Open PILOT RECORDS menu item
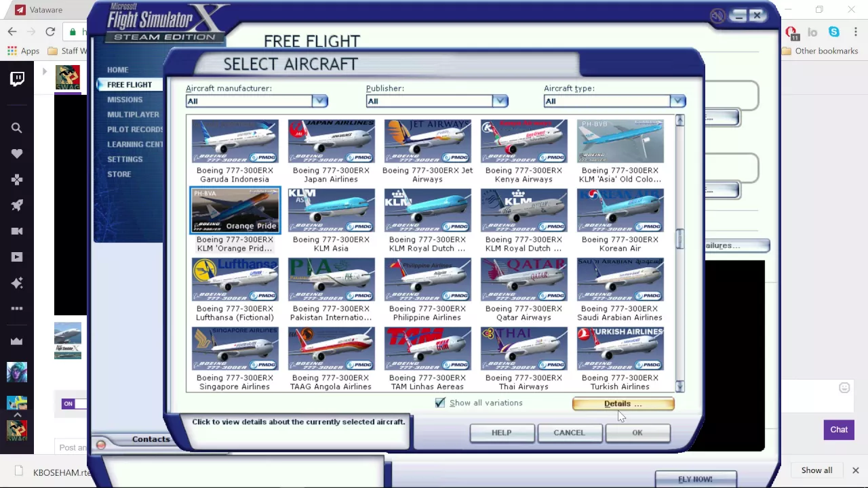This screenshot has width=868, height=488. [135, 129]
